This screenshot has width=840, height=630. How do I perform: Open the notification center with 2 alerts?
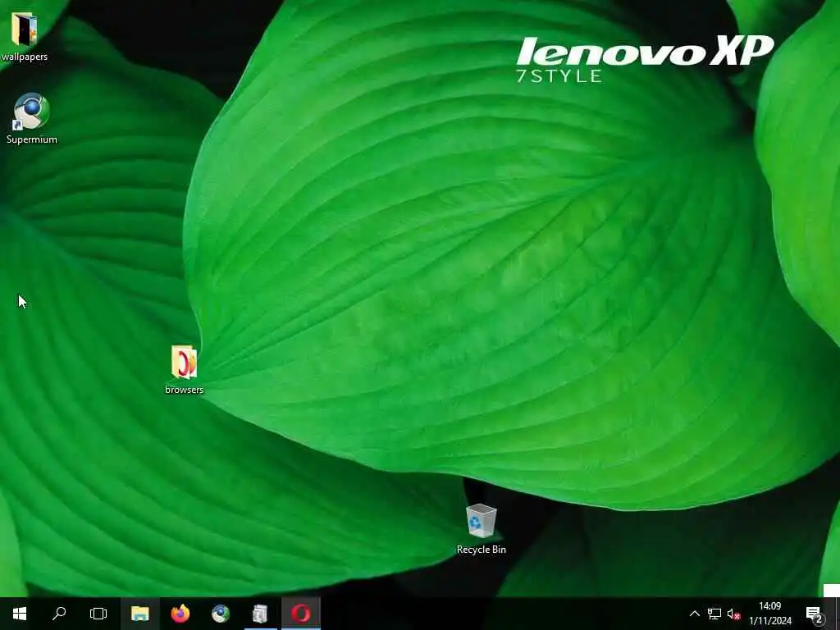click(815, 614)
